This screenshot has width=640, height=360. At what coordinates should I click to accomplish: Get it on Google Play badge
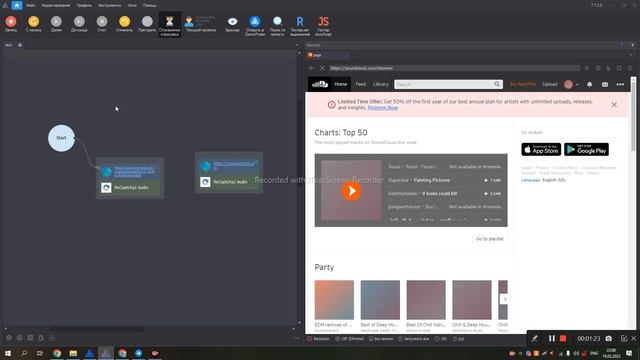(x=586, y=149)
